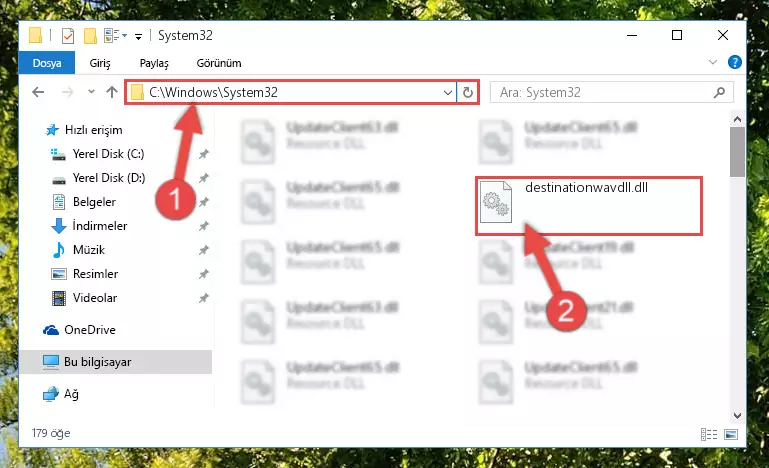Expand the ribbon with the chevron
769x468 pixels.
coord(713,62)
